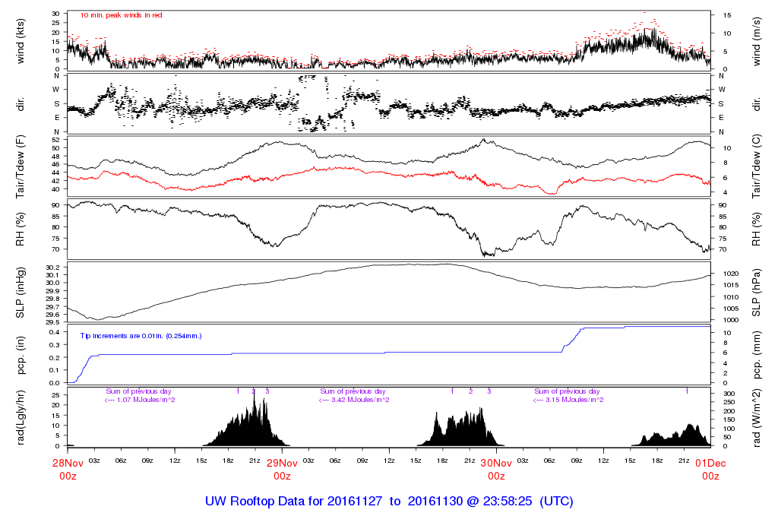The height and width of the screenshot is (532, 778).
Task: Select the '28Nov' date label
Action: tap(68, 464)
